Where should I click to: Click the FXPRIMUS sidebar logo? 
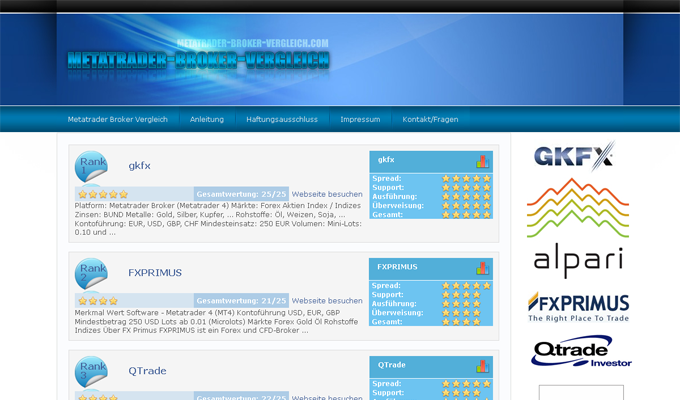click(x=578, y=307)
